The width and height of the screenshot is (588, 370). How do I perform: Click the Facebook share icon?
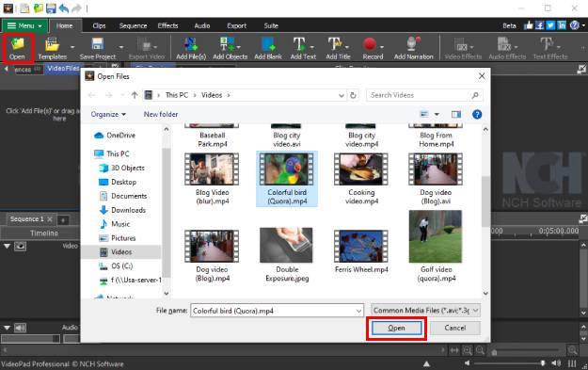pos(540,25)
